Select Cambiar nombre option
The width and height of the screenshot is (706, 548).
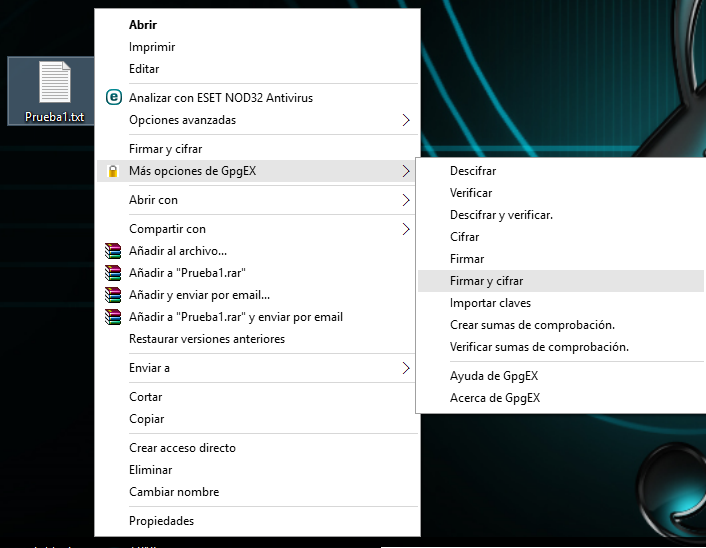click(258, 492)
